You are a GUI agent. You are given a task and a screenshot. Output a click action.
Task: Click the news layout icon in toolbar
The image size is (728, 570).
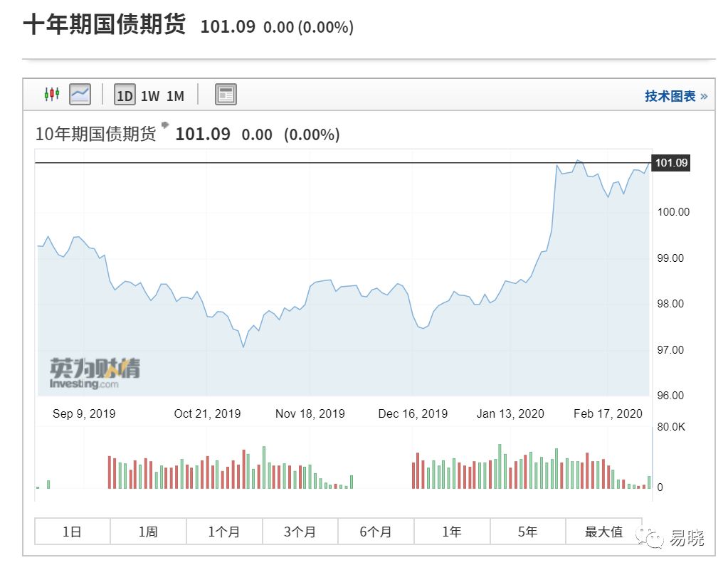pyautogui.click(x=226, y=95)
